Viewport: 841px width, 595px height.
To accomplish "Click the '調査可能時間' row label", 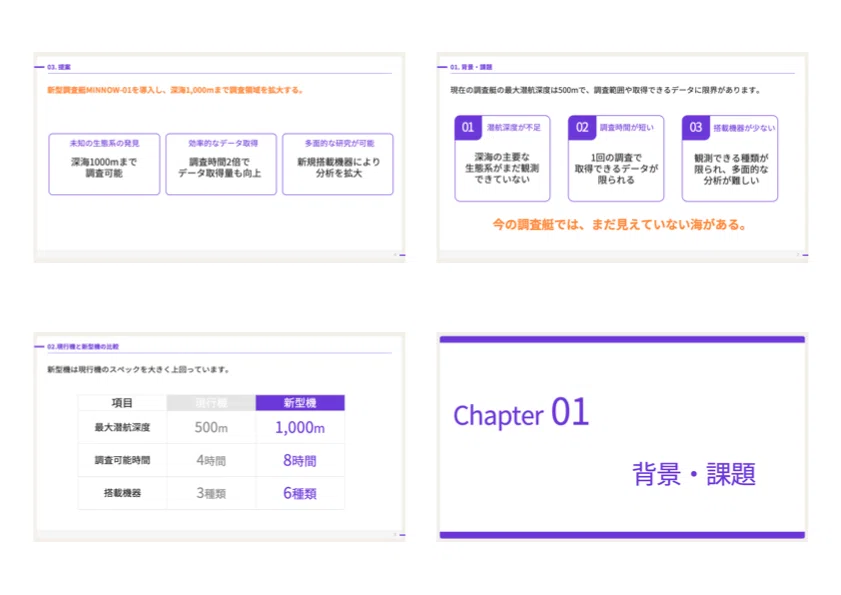I will tap(122, 460).
